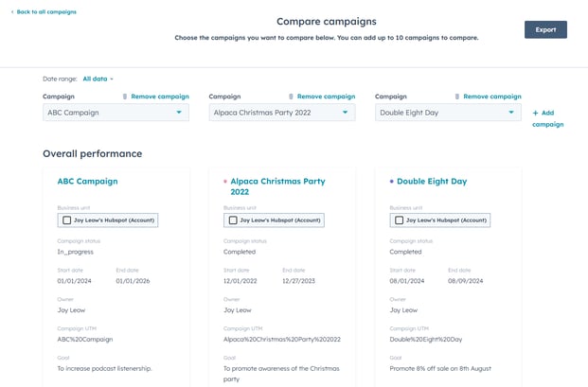The image size is (588, 387).
Task: Click the plus icon to add campaign
Action: (x=535, y=113)
